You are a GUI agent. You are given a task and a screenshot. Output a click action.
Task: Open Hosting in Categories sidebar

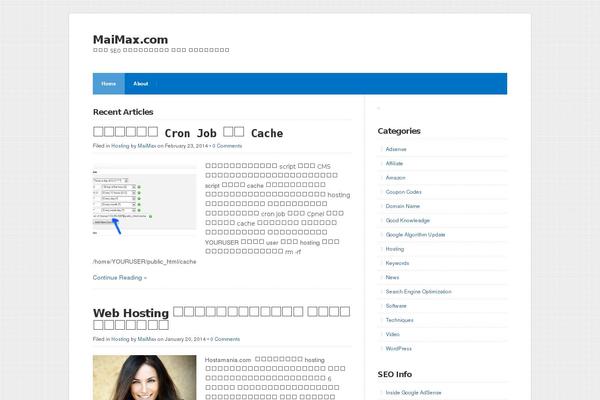[x=395, y=249]
